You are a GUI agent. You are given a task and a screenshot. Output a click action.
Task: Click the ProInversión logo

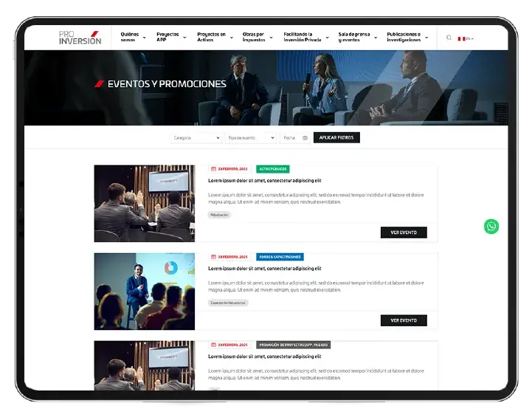click(80, 38)
